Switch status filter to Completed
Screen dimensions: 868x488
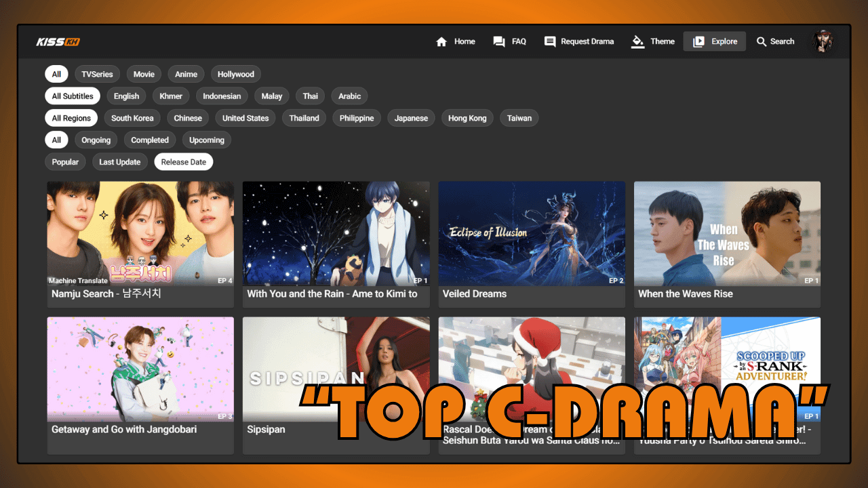tap(150, 140)
